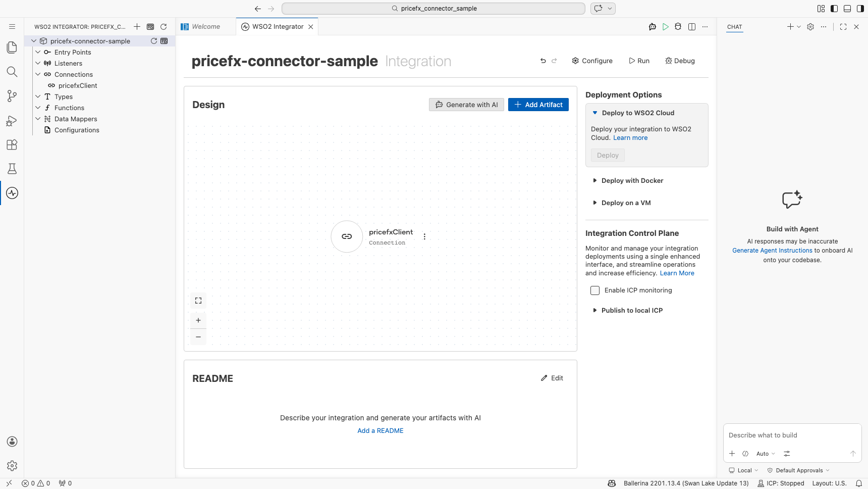This screenshot has width=868, height=489.
Task: Open the Local session target dropdown
Action: 743,470
